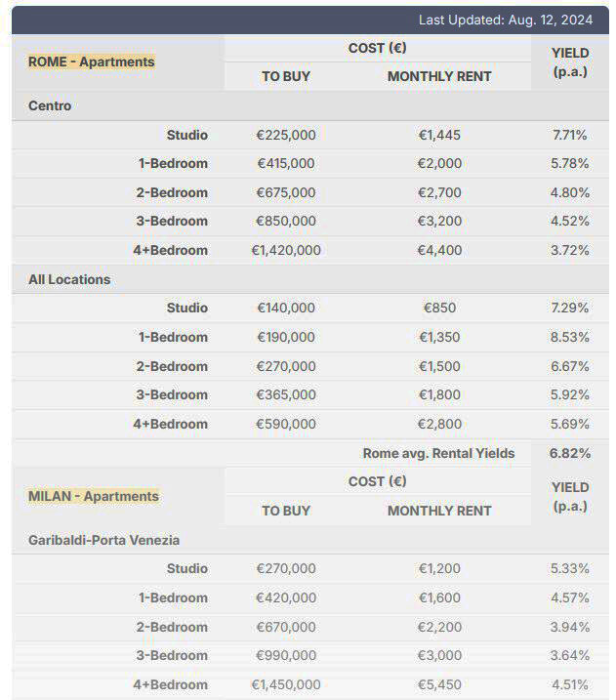Click the MILAN - Apartments heading
The width and height of the screenshot is (616, 700).
pos(94,496)
